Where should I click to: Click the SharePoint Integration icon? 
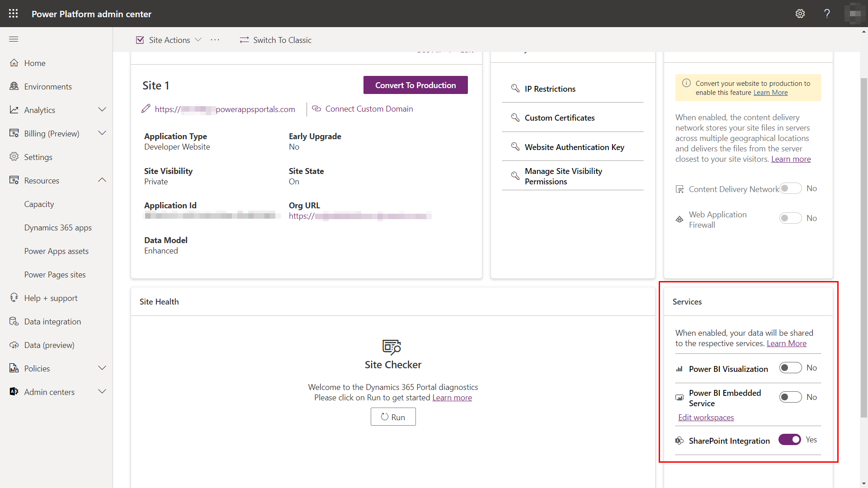coord(679,440)
